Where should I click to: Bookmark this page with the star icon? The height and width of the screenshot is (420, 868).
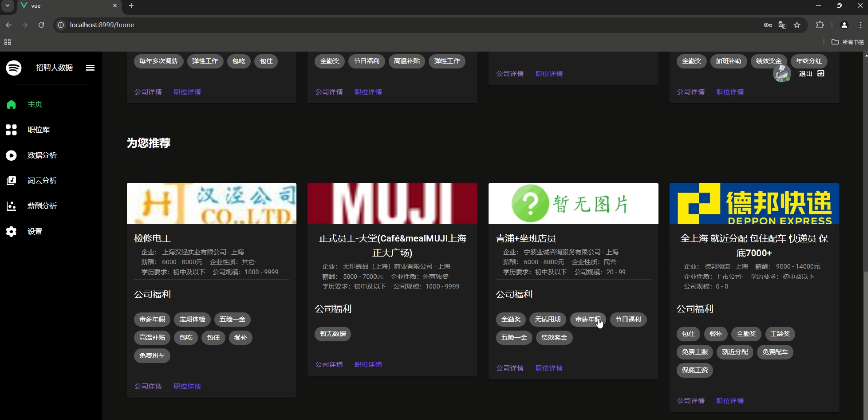[797, 25]
